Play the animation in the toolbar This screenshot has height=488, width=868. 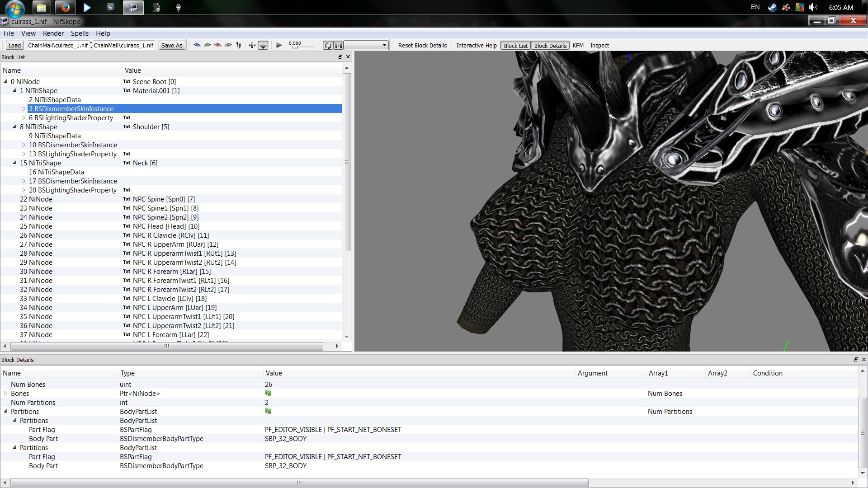coord(279,45)
